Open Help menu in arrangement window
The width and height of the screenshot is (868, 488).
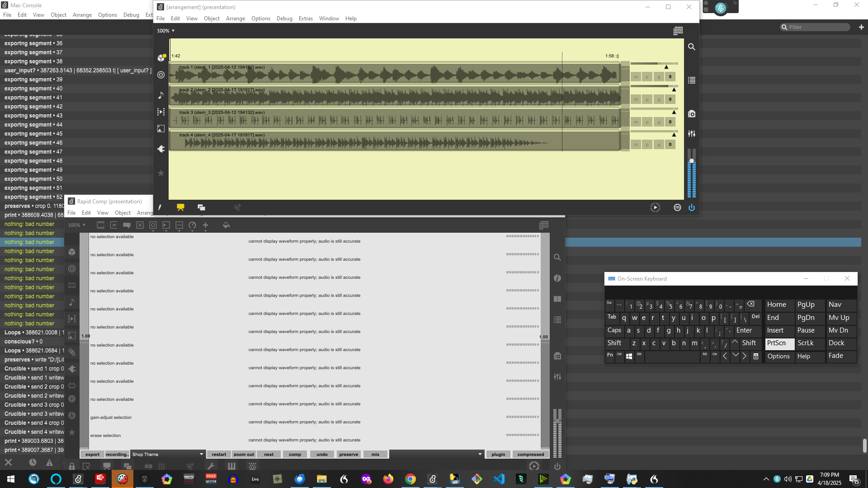click(x=351, y=19)
